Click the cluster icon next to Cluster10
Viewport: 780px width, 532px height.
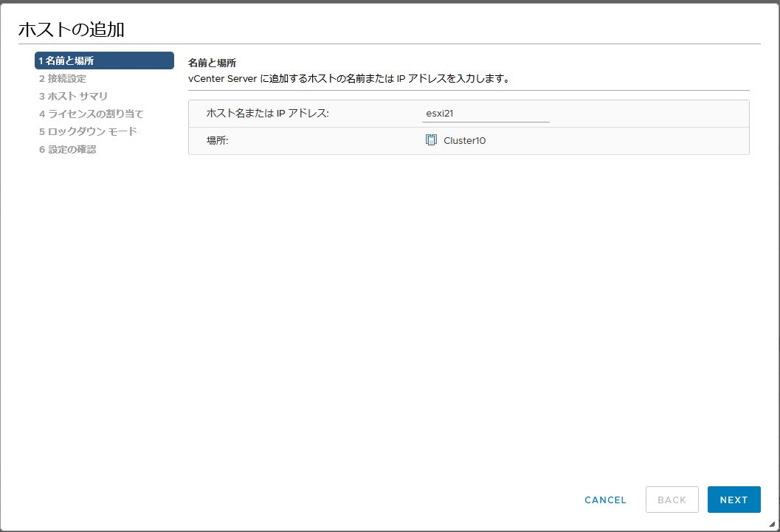pyautogui.click(x=431, y=140)
